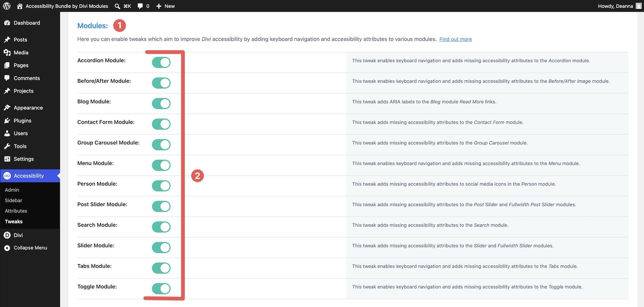Image resolution: width=644 pixels, height=307 pixels.
Task: Open the Users menu label
Action: (21, 133)
